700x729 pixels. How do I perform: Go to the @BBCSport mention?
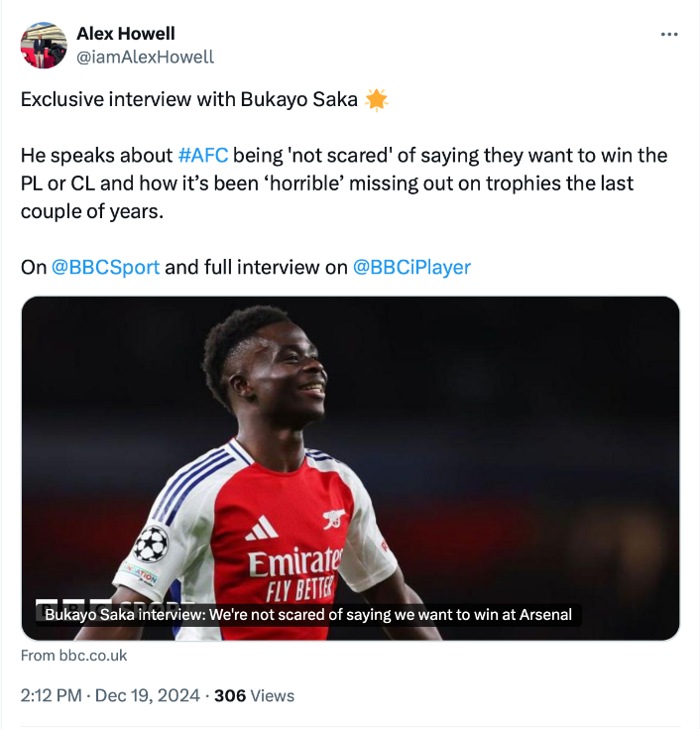click(105, 267)
